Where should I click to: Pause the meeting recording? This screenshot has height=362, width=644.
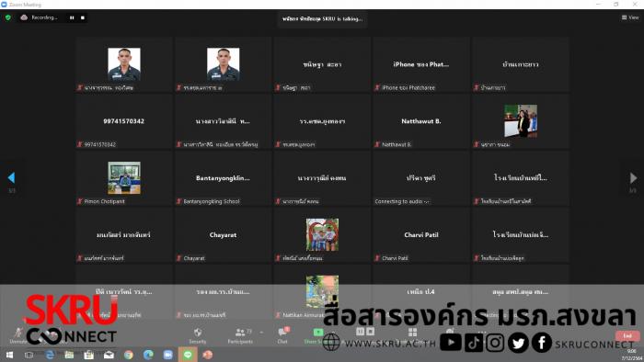(x=72, y=17)
